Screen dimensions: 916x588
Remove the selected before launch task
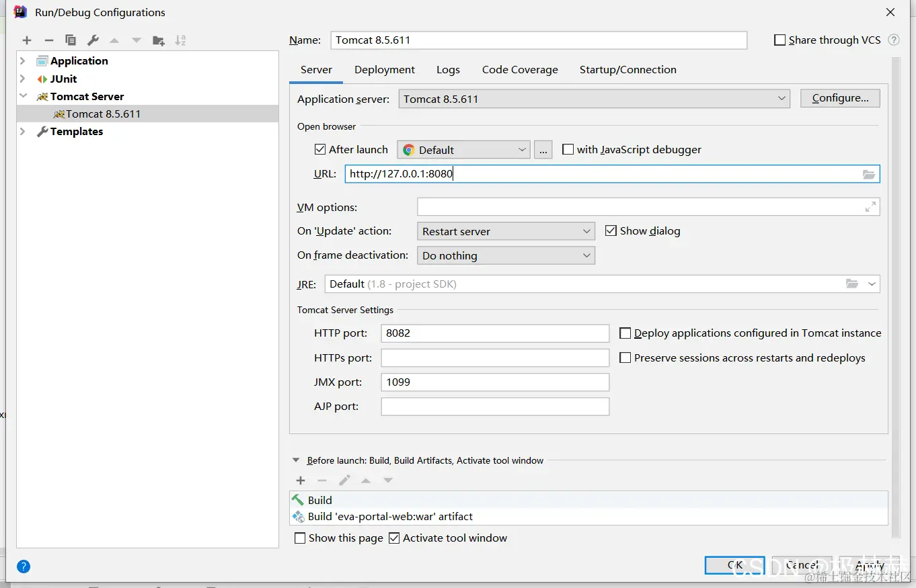322,480
